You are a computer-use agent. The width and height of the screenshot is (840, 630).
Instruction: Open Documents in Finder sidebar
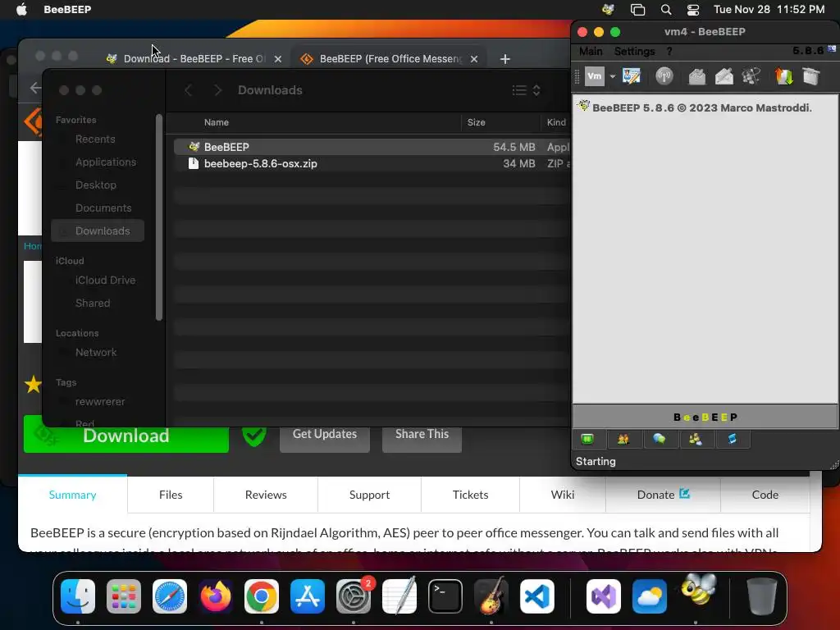pos(103,208)
